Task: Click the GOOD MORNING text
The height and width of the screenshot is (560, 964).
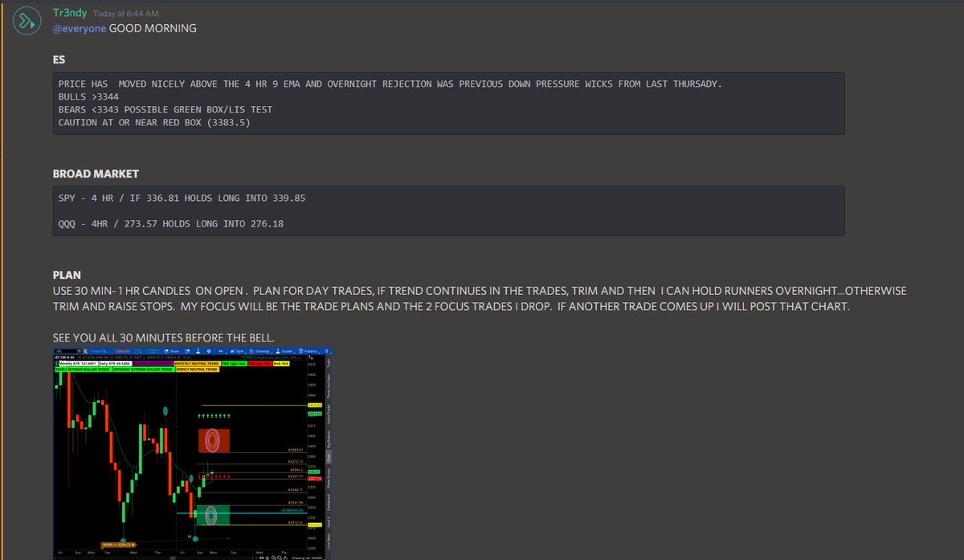Action: 153,29
